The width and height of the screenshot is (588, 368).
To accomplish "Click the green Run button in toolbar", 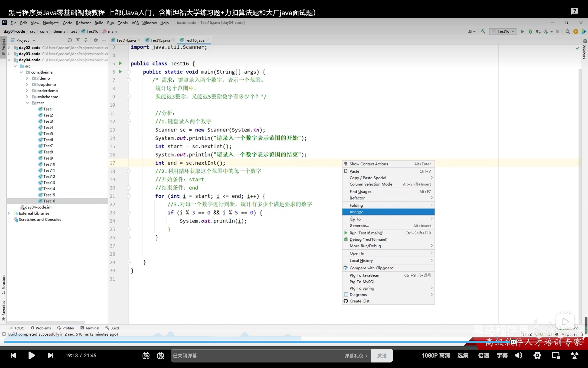I will 522,32.
